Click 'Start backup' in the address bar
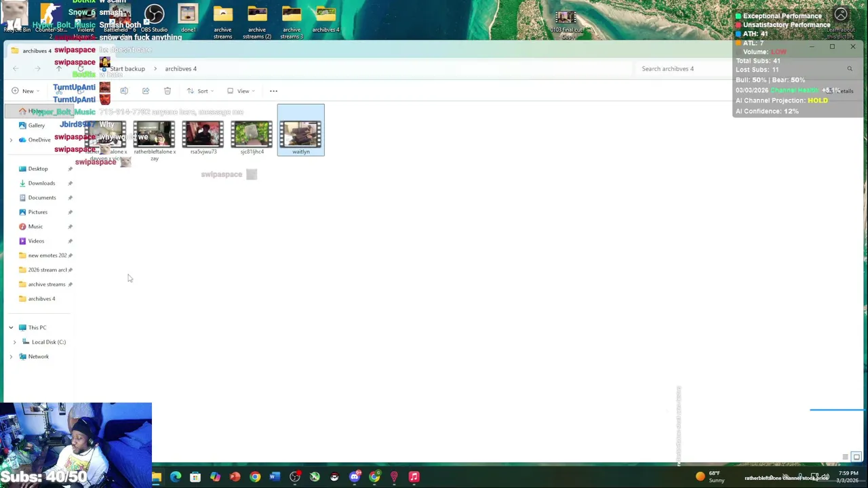The height and width of the screenshot is (488, 868). click(127, 68)
